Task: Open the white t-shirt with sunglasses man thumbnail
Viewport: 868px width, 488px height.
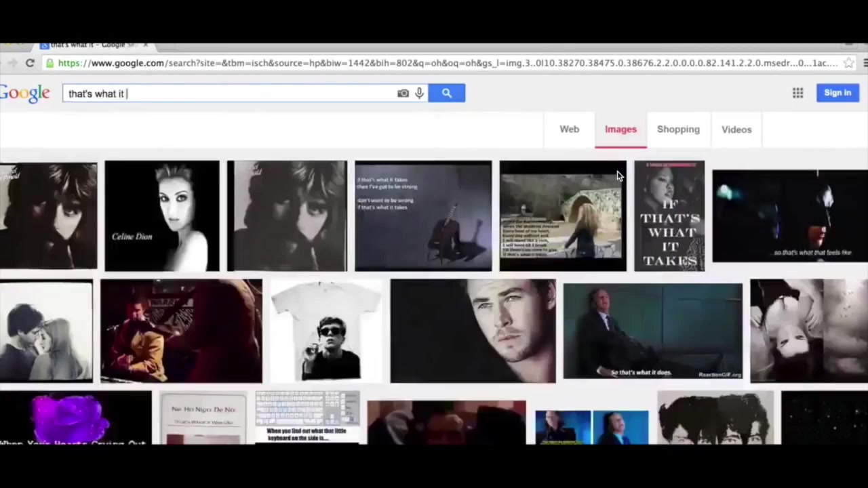Action: [326, 331]
